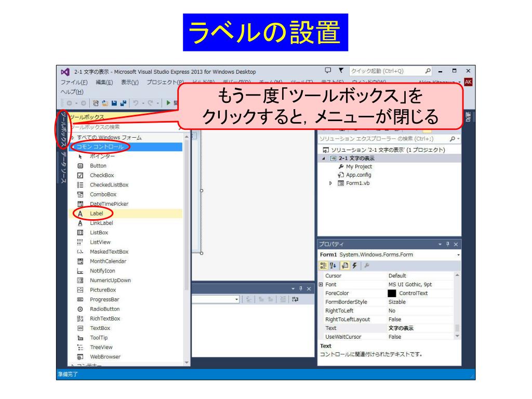532x399 pixels.
Task: Collapse the 2-1 文字の表示 project node
Action: pos(323,158)
